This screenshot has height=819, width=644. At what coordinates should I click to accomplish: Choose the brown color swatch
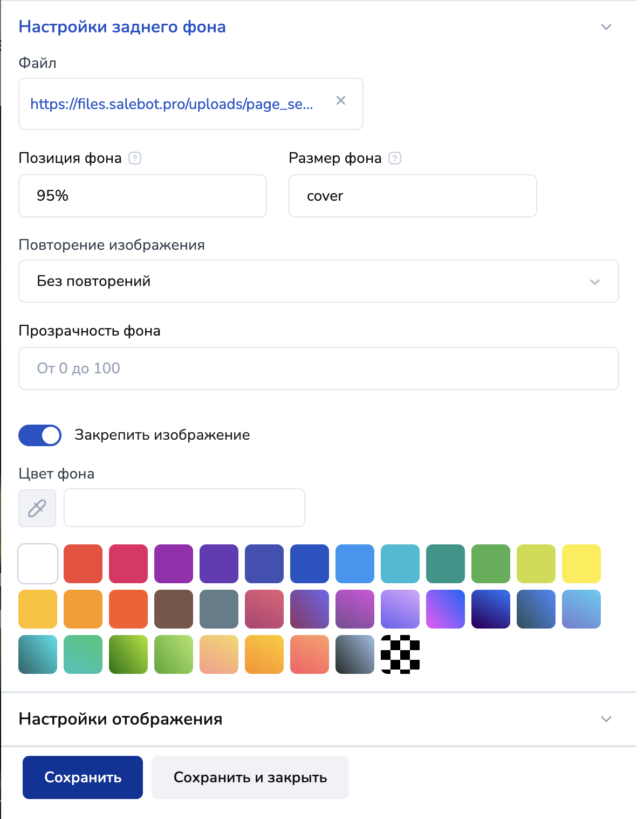tap(174, 609)
